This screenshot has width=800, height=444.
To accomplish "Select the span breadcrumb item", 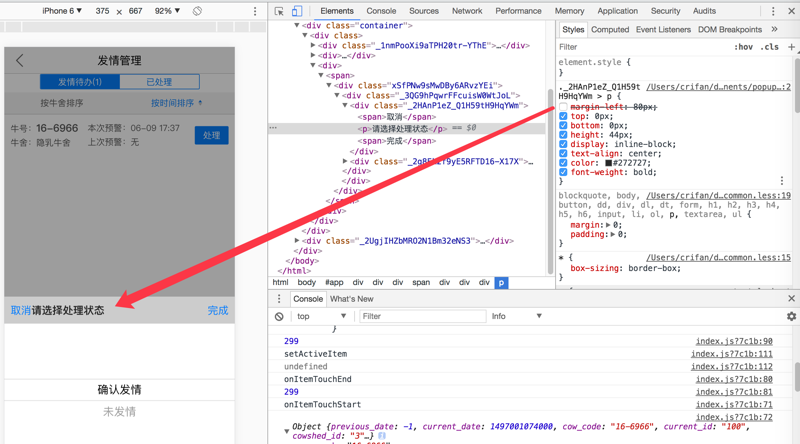I will (x=421, y=282).
